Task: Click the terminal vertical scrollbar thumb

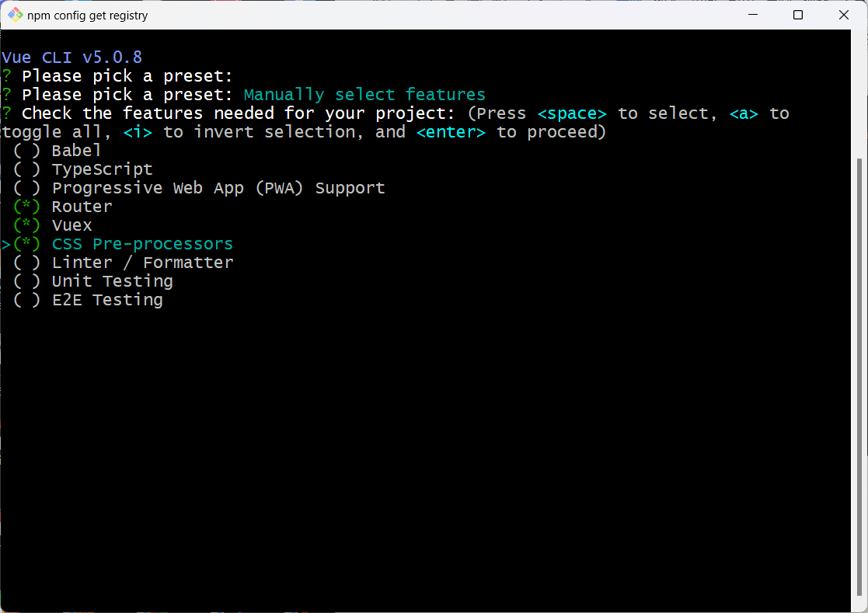Action: 859,373
